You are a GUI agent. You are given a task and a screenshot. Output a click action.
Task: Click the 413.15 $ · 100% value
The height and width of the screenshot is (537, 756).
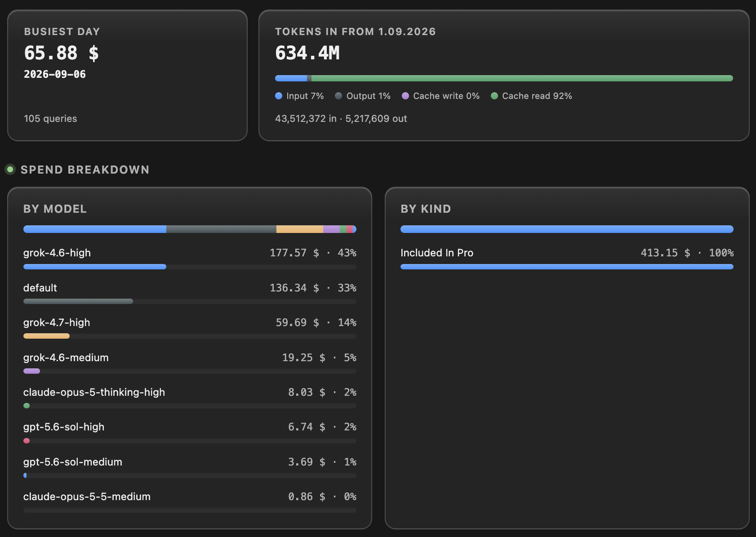pos(687,253)
